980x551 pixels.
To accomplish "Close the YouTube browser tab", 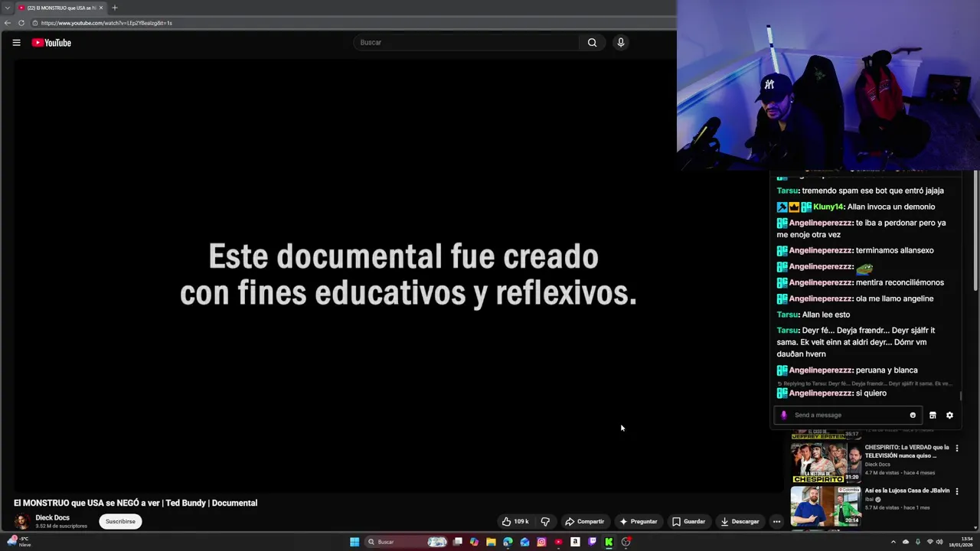I will (x=101, y=8).
